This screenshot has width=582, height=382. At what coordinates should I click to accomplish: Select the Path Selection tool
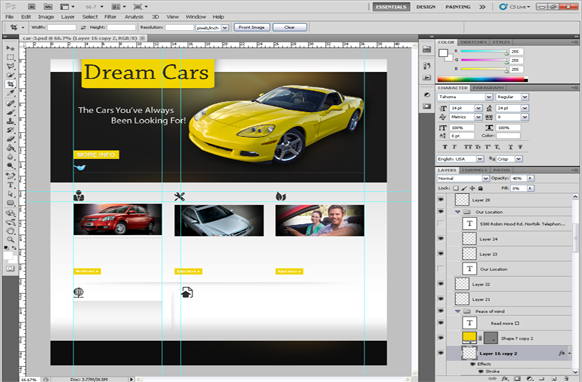[10, 194]
